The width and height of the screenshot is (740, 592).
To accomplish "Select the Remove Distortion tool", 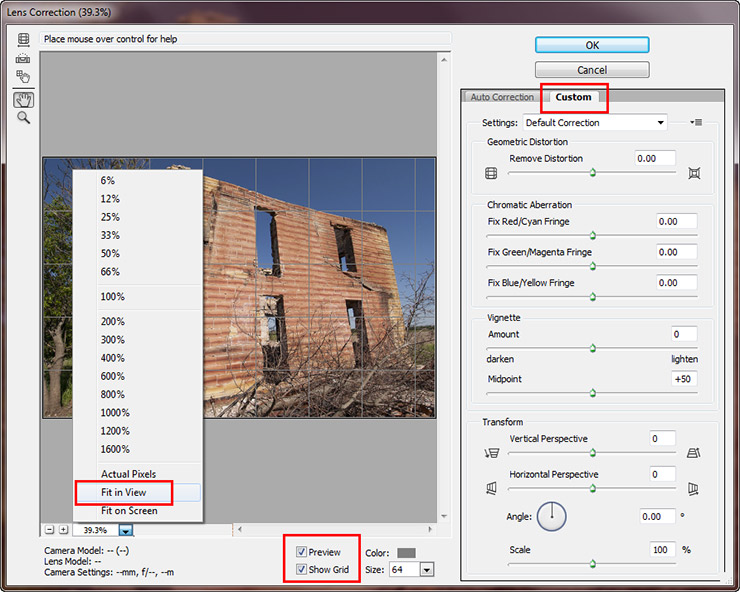I will [23, 40].
